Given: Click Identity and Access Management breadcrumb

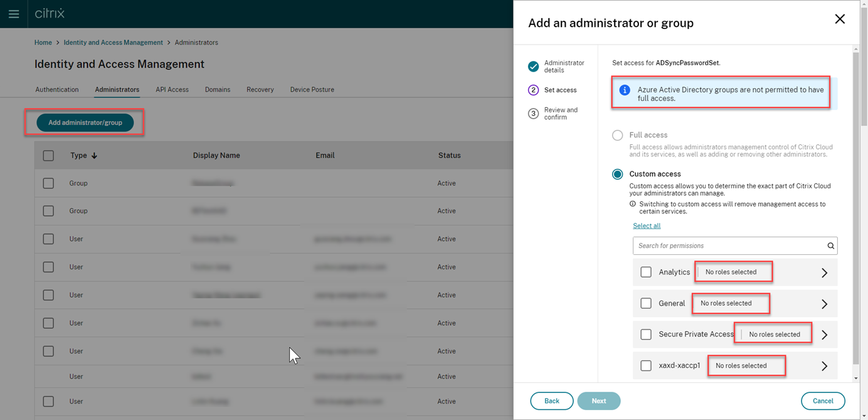Looking at the screenshot, I should 114,43.
